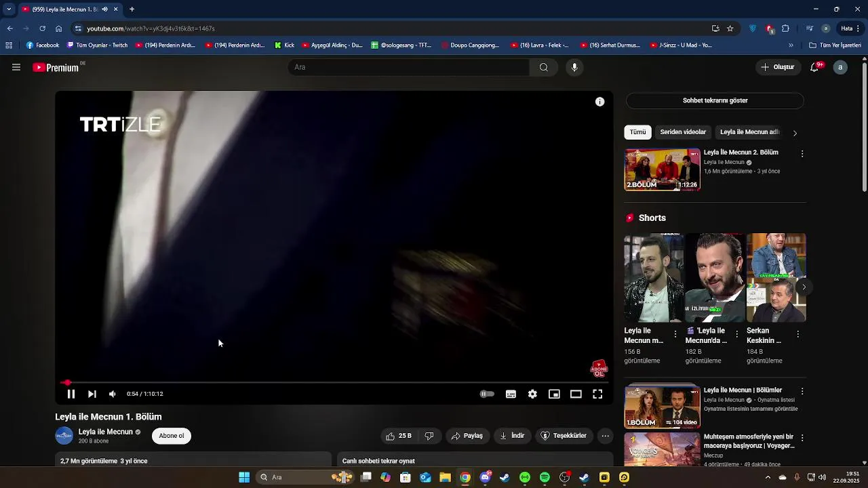Open Leyla İle Mecnun Bölümler playlist thumbnail
Screen dimensions: 868x488
coord(662,407)
